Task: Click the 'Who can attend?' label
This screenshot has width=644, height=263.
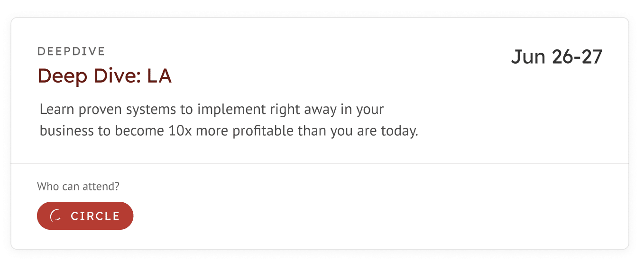Action: (78, 187)
